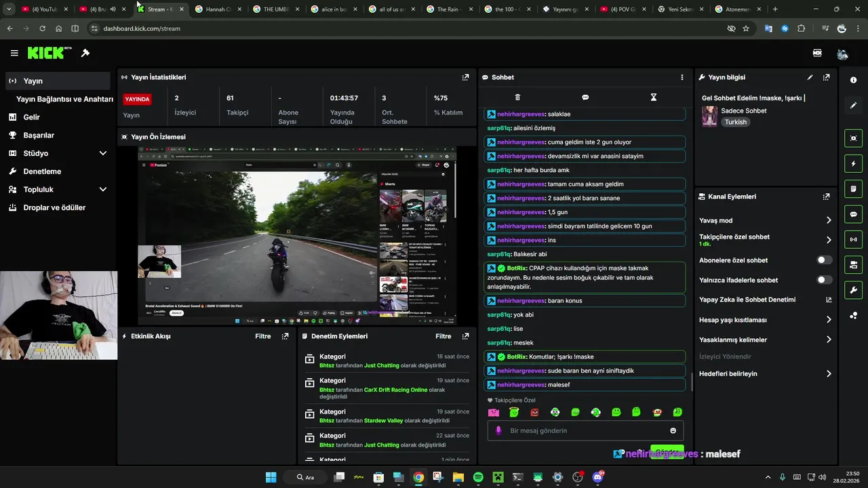868x488 pixels.
Task: Pop out the Sohbet chat options menu
Action: coord(682,77)
